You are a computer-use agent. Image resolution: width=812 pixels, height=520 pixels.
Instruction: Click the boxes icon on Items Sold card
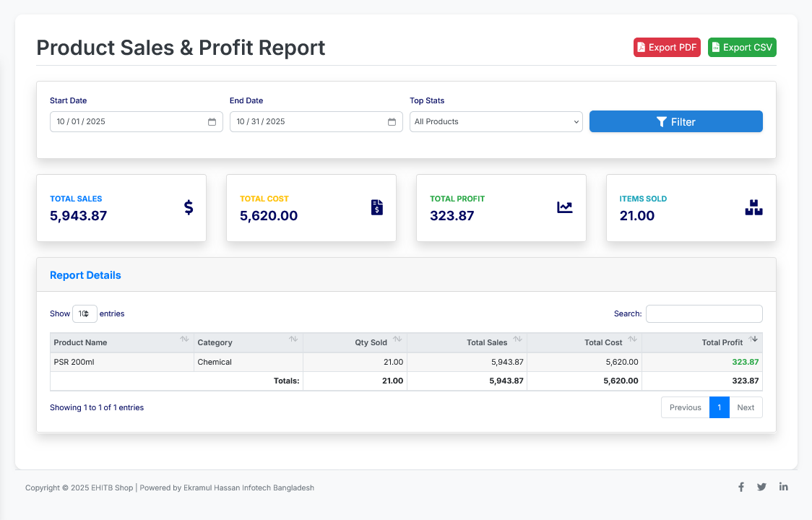click(x=753, y=207)
